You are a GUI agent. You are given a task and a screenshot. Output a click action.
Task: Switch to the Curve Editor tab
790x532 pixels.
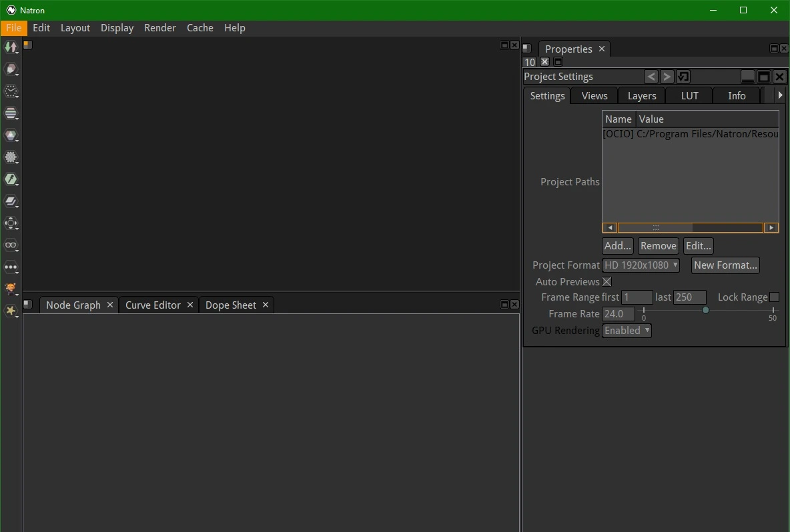coord(153,305)
